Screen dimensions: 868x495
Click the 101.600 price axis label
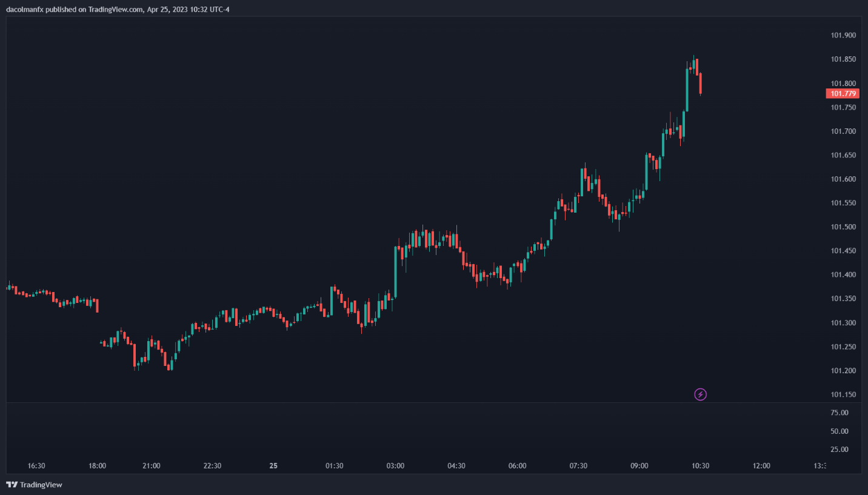click(843, 179)
